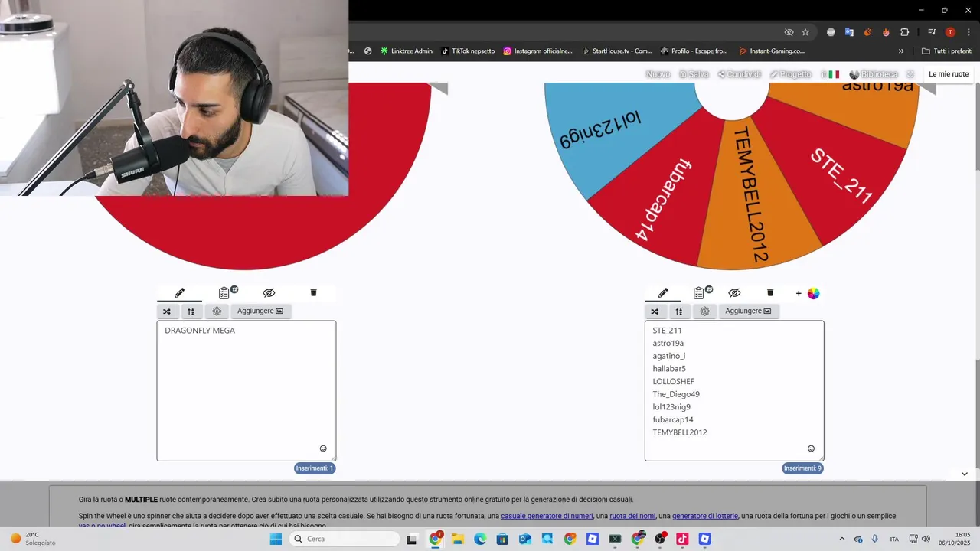Click Aggiungere image button under left wheel
The width and height of the screenshot is (980, 551).
click(x=260, y=311)
